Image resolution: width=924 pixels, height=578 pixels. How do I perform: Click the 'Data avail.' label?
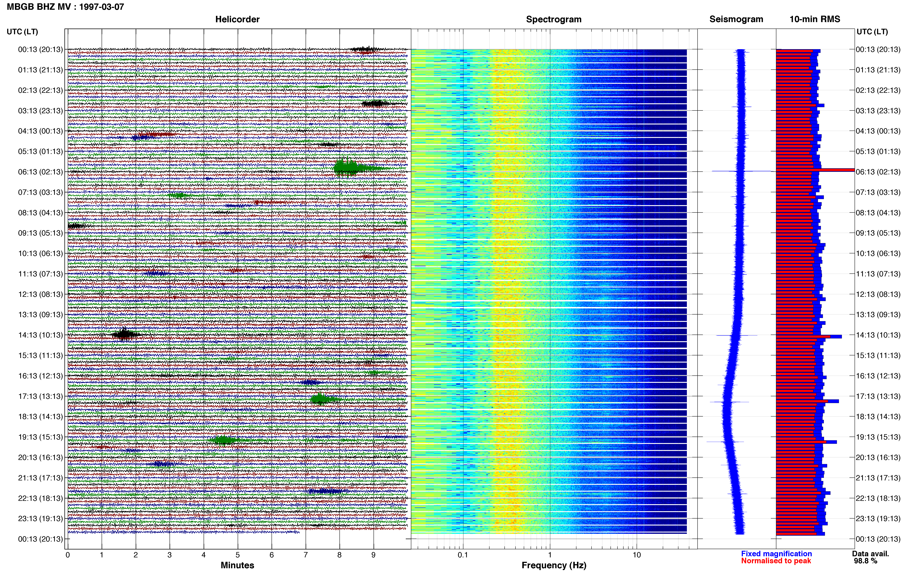pyautogui.click(x=870, y=554)
